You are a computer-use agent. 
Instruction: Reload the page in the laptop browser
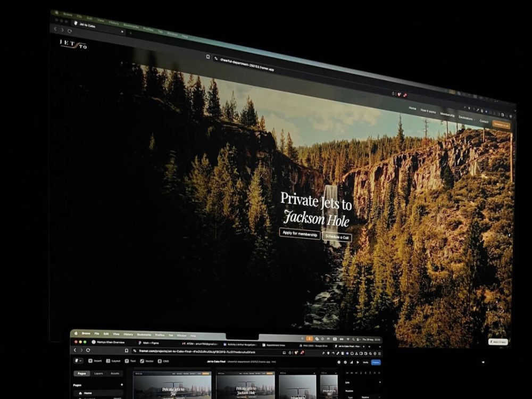point(88,350)
